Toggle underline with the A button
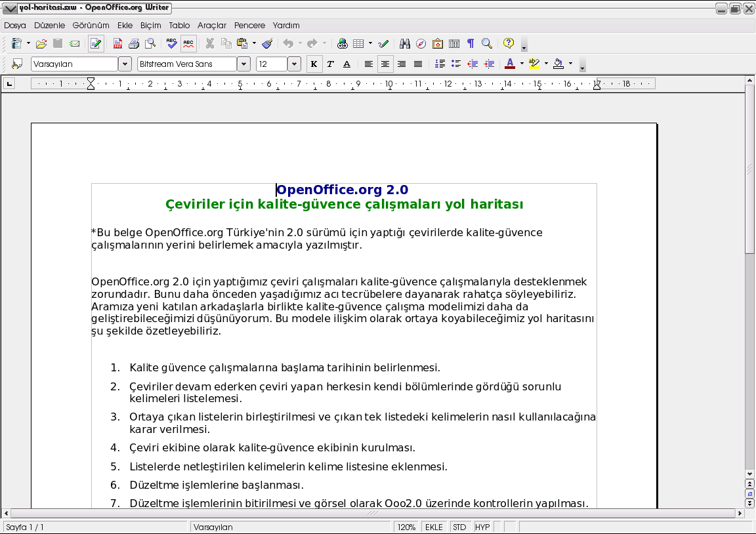The image size is (756, 534). [x=346, y=64]
